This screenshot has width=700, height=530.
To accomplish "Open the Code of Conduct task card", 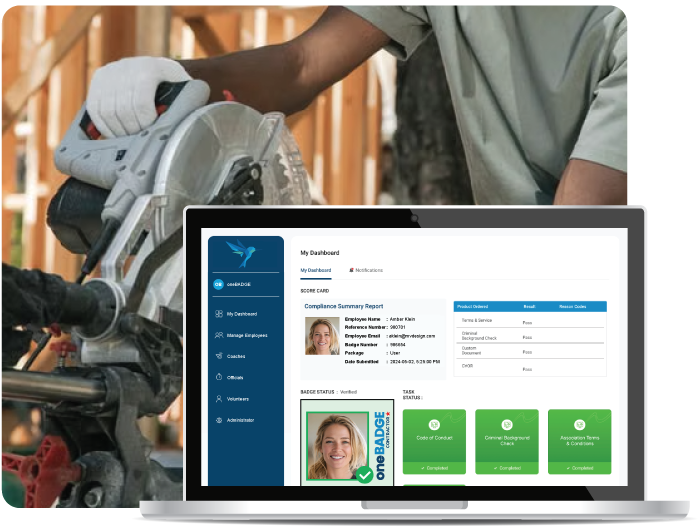I will tap(434, 442).
